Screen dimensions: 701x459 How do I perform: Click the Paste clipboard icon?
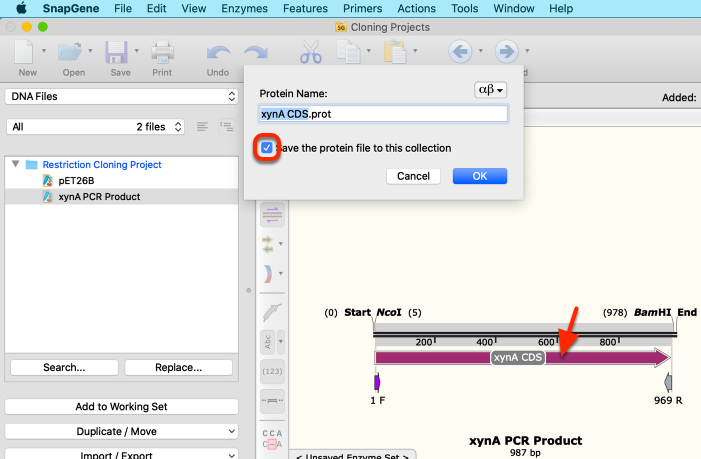click(395, 52)
